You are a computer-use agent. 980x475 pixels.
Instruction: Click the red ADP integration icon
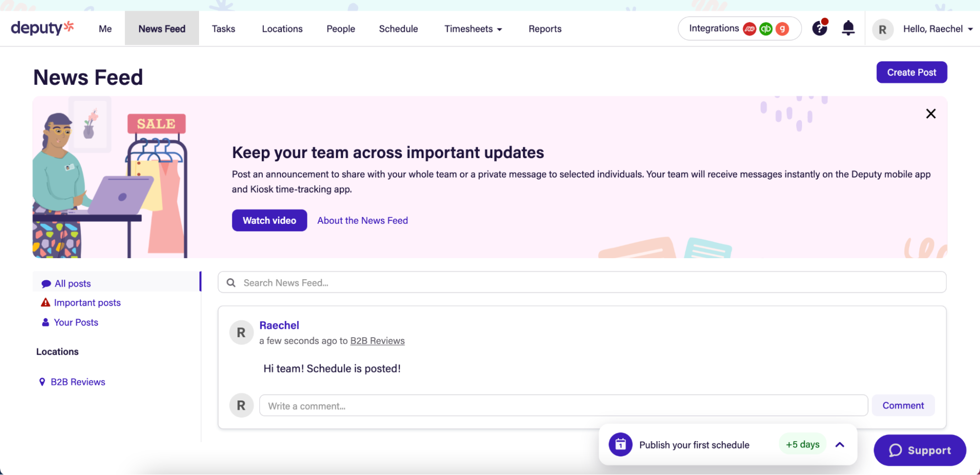tap(749, 29)
